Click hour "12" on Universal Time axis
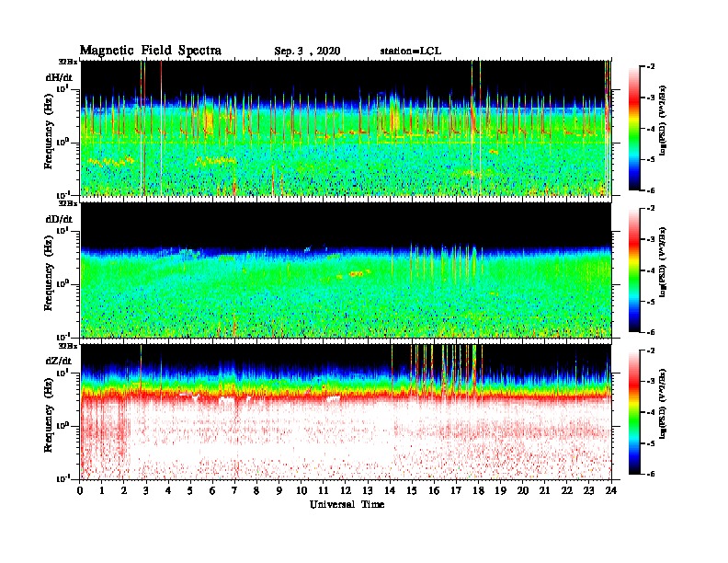The height and width of the screenshot is (563, 728). tap(346, 490)
